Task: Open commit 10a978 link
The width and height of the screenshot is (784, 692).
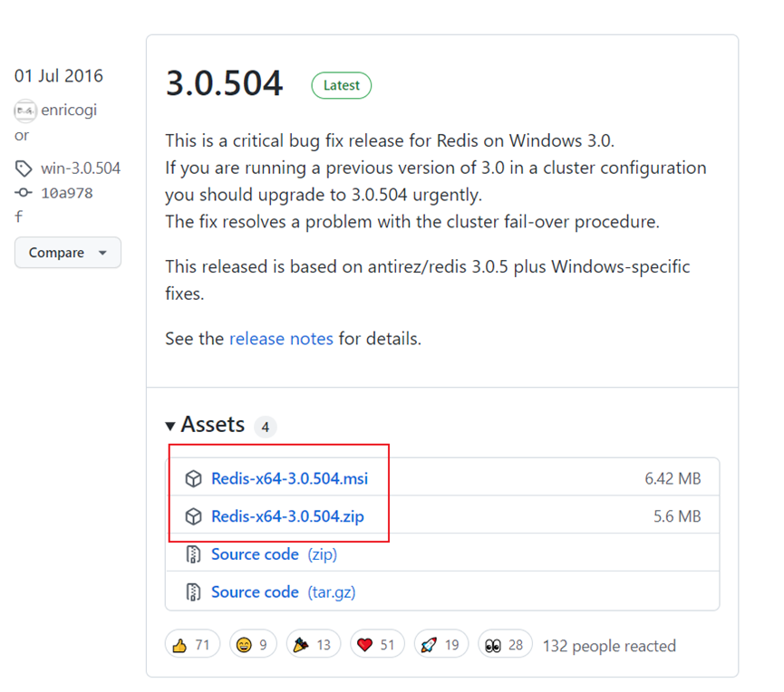Action: (67, 193)
